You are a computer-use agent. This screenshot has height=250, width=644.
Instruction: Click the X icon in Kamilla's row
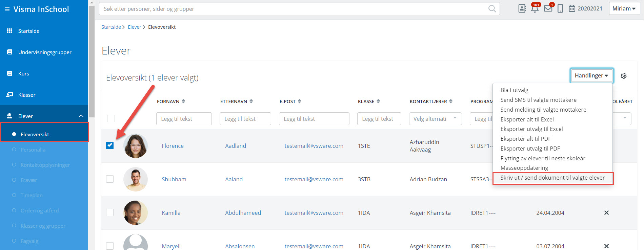pyautogui.click(x=606, y=213)
